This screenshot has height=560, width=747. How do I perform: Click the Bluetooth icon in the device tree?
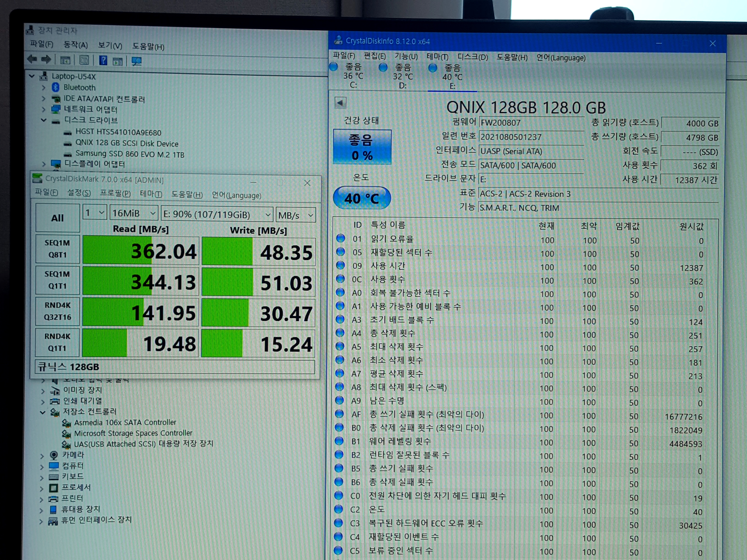55,87
